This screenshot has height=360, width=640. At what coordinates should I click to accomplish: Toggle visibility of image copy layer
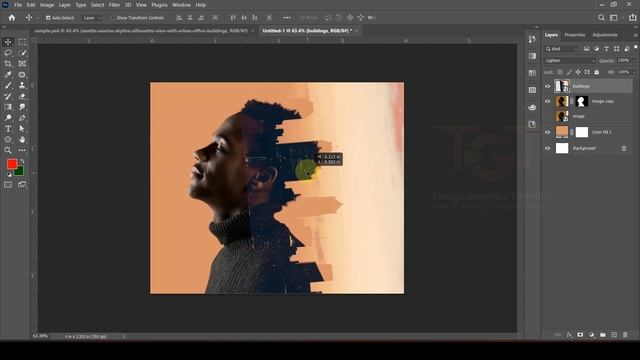547,101
